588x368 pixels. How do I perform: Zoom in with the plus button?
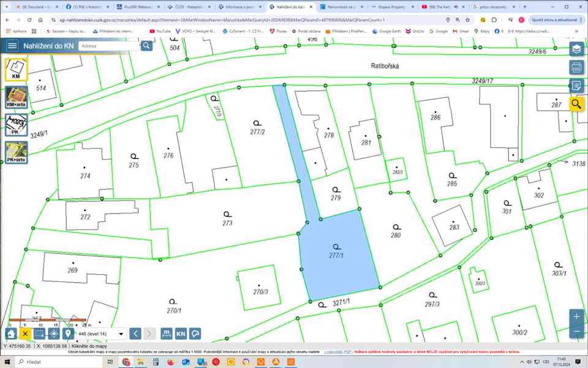pyautogui.click(x=576, y=316)
